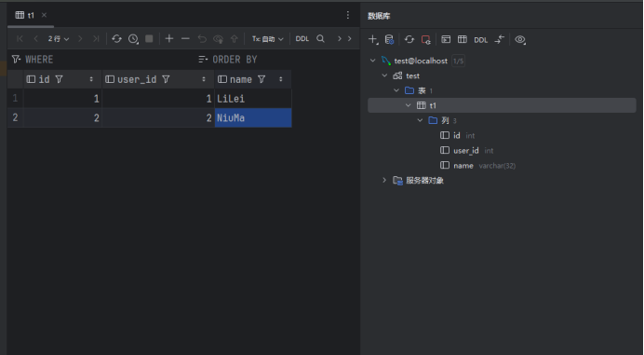The image size is (644, 355).
Task: Select the t1 table in the tree
Action: click(433, 105)
